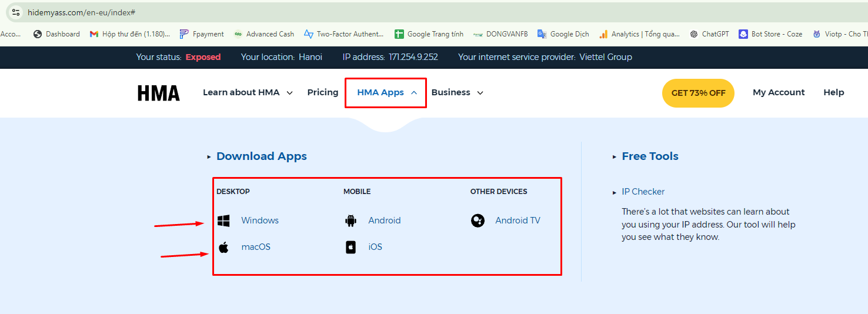Collapse the HMA Apps menu
This screenshot has height=314, width=868.
[386, 92]
